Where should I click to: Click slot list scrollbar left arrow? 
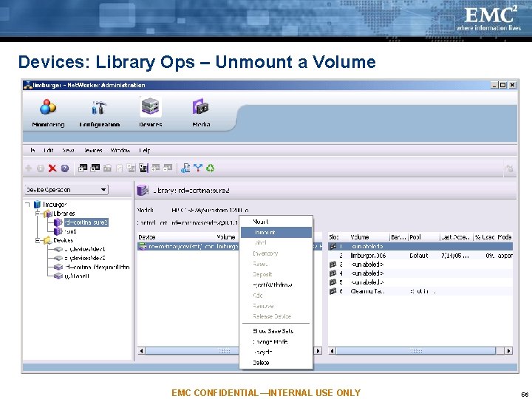click(x=332, y=351)
